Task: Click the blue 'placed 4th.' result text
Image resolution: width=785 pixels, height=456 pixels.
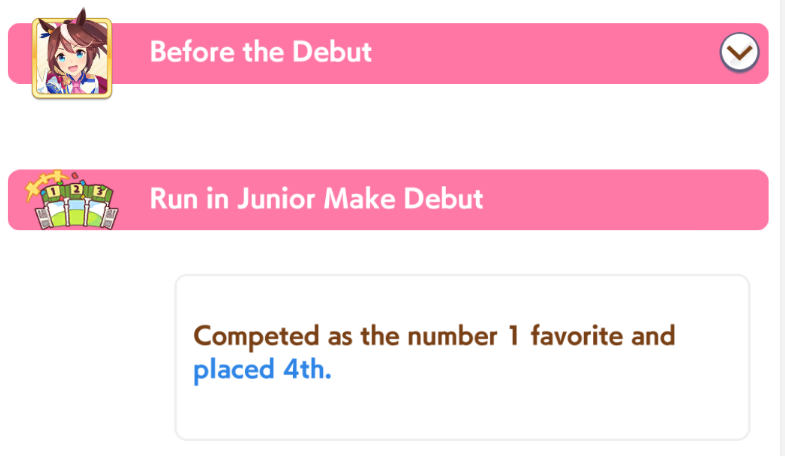Action: (x=262, y=369)
